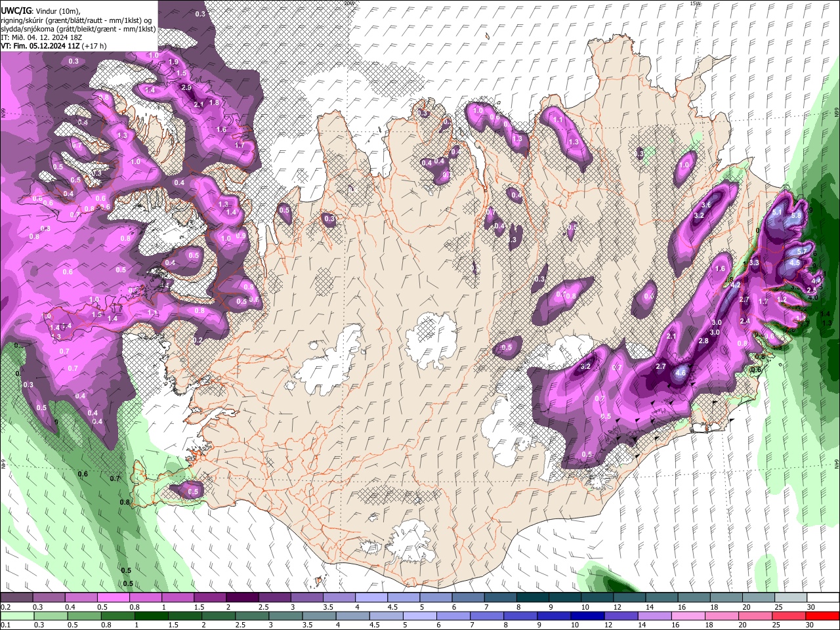Click the 3.3 precipitation value on the map

click(x=754, y=263)
